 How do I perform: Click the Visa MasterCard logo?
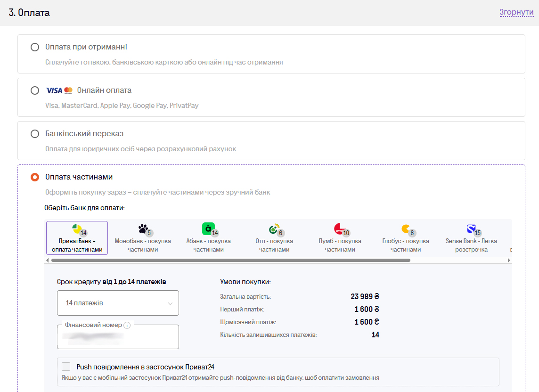pyautogui.click(x=59, y=90)
